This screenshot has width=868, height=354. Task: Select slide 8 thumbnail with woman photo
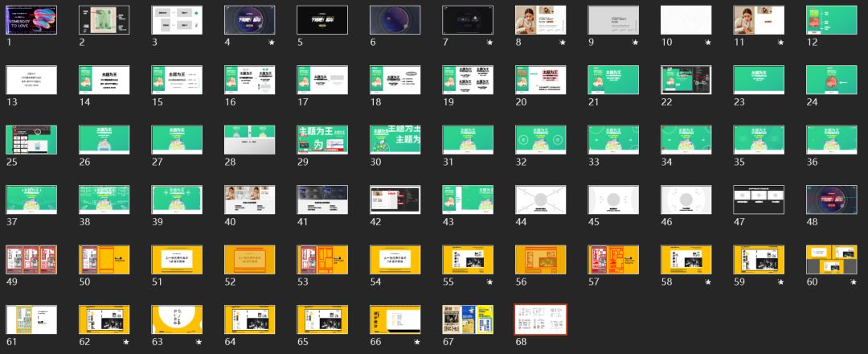click(541, 20)
